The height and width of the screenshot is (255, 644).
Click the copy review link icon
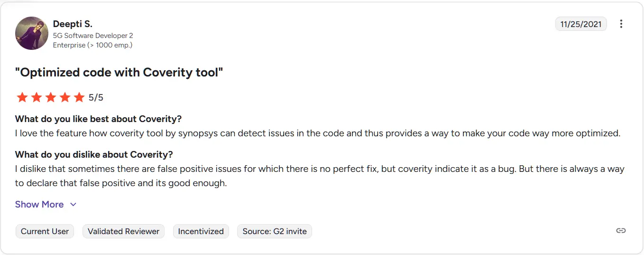click(x=621, y=231)
